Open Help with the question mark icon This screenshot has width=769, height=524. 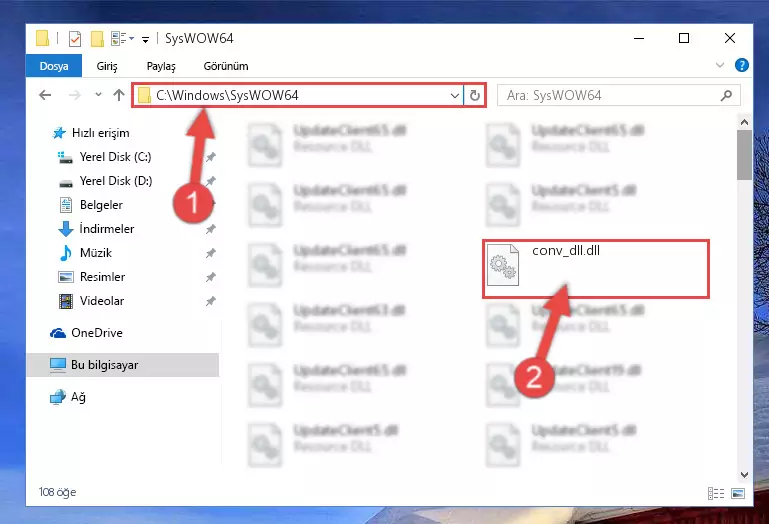[x=742, y=65]
